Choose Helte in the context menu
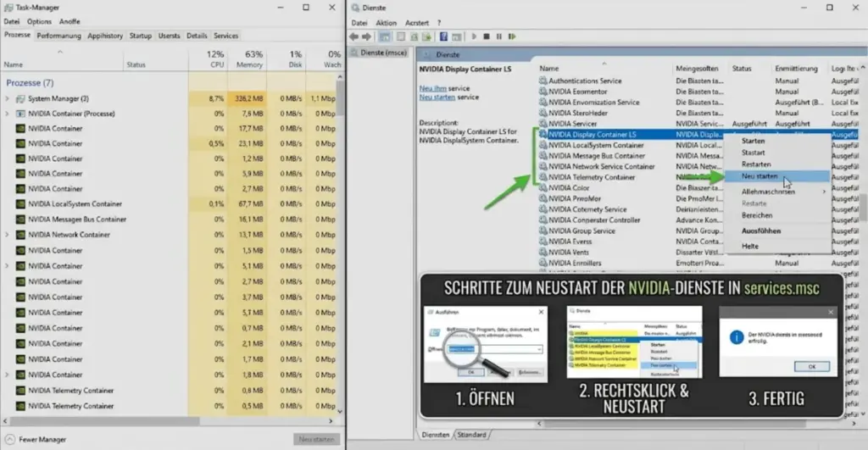Viewport: 868px width, 450px height. 778,247
